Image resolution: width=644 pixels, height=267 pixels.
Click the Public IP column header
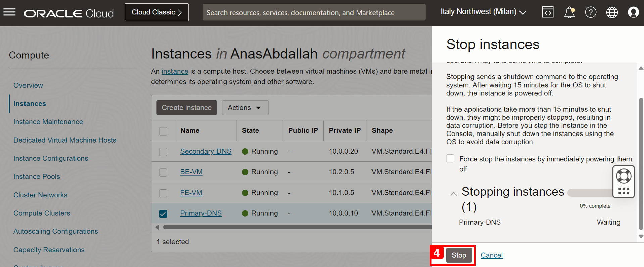(x=303, y=131)
